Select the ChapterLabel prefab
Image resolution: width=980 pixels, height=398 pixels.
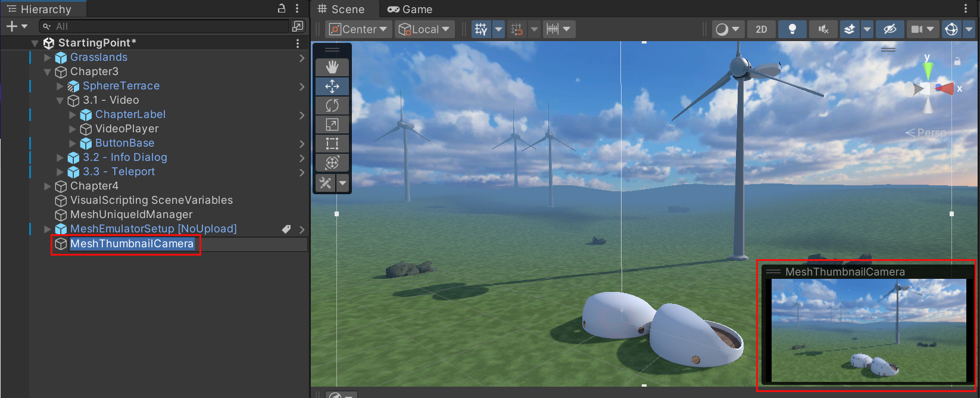[130, 114]
